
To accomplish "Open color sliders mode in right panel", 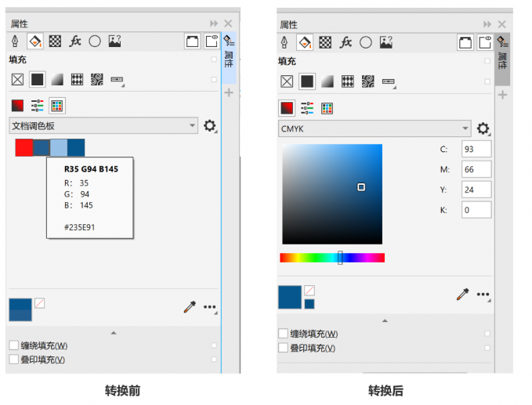I will click(x=307, y=108).
